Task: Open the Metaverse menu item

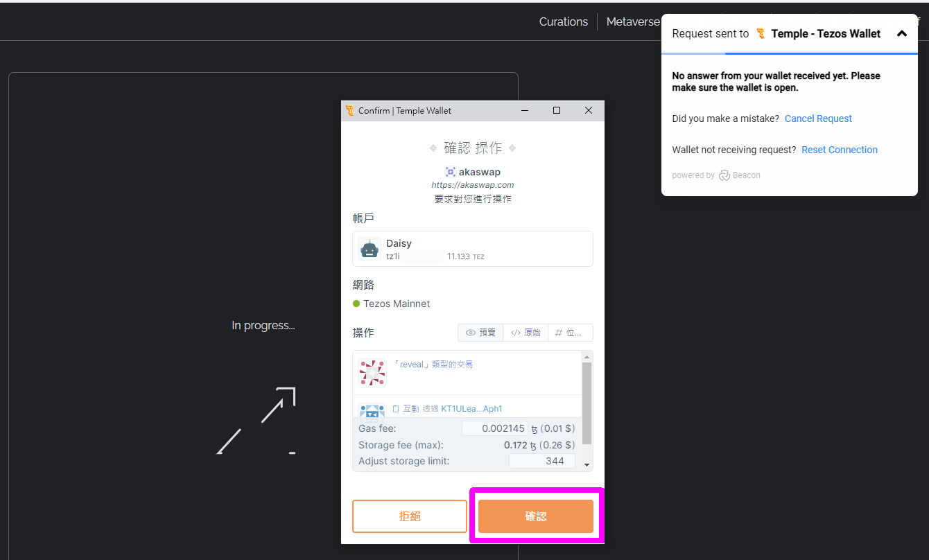Action: (x=633, y=21)
